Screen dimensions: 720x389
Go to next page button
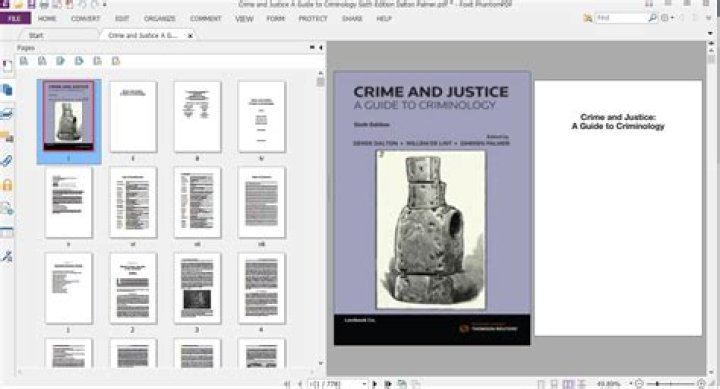pos(375,384)
